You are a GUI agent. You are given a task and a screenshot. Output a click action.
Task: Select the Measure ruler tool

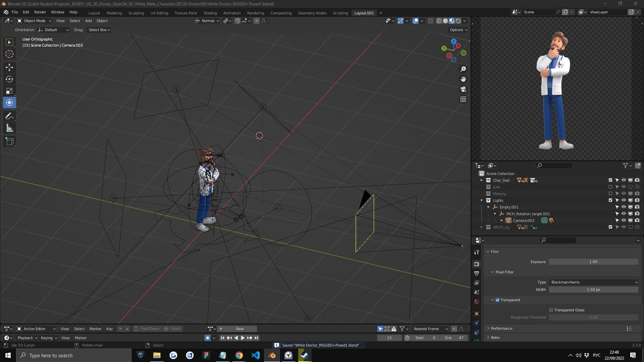pos(9,128)
